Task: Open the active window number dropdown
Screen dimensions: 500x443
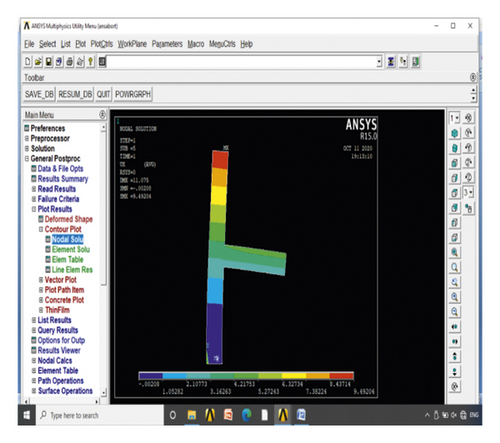Action: (455, 118)
